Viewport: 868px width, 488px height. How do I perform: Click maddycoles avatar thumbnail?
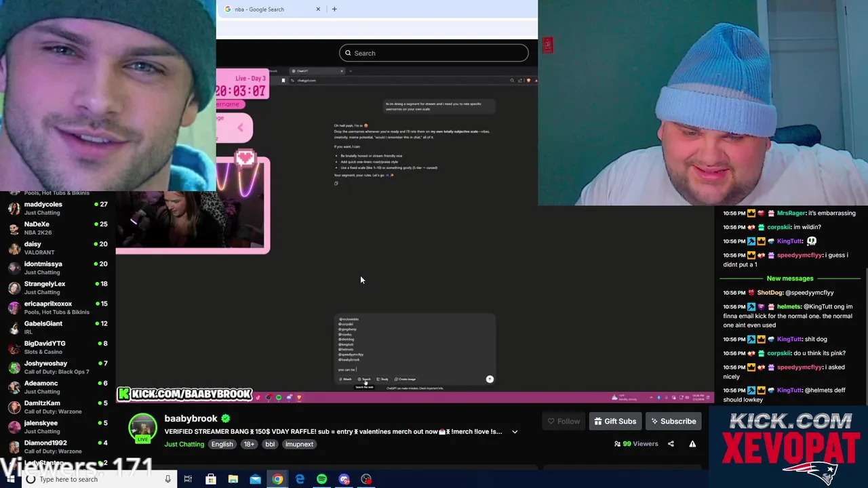[x=14, y=208]
